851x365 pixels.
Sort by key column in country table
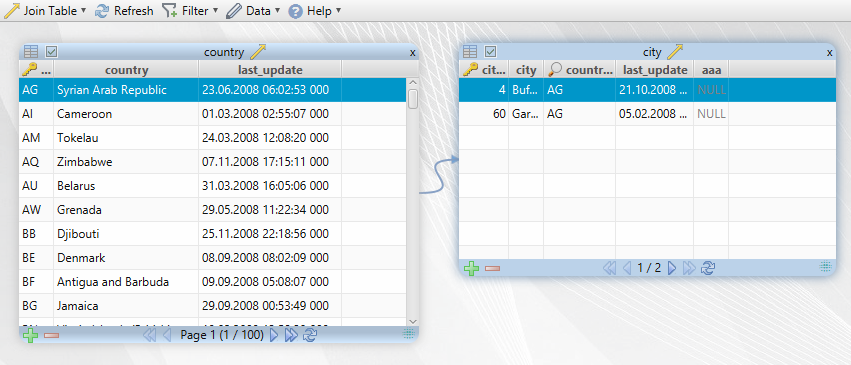pos(36,69)
